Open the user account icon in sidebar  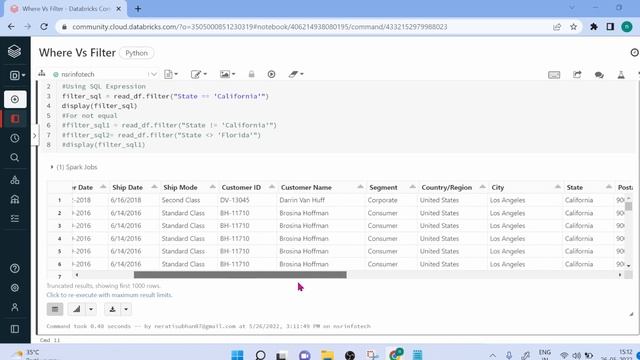point(15,307)
